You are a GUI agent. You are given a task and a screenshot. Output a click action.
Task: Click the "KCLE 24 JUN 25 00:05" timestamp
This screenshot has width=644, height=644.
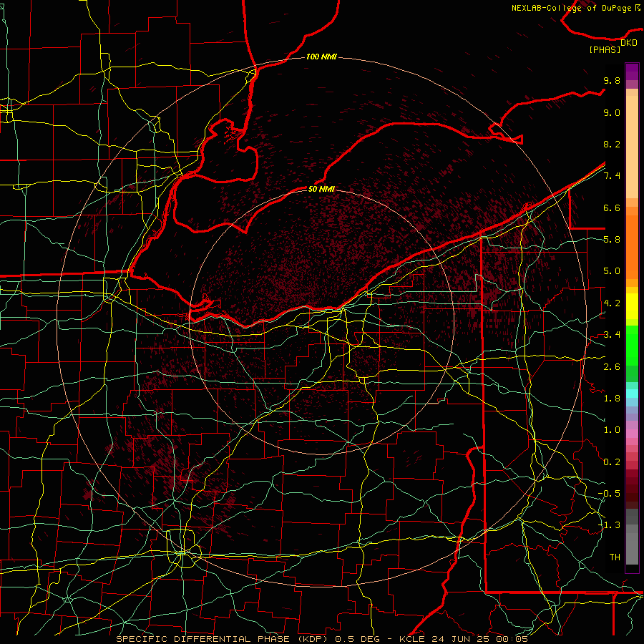pyautogui.click(x=463, y=639)
